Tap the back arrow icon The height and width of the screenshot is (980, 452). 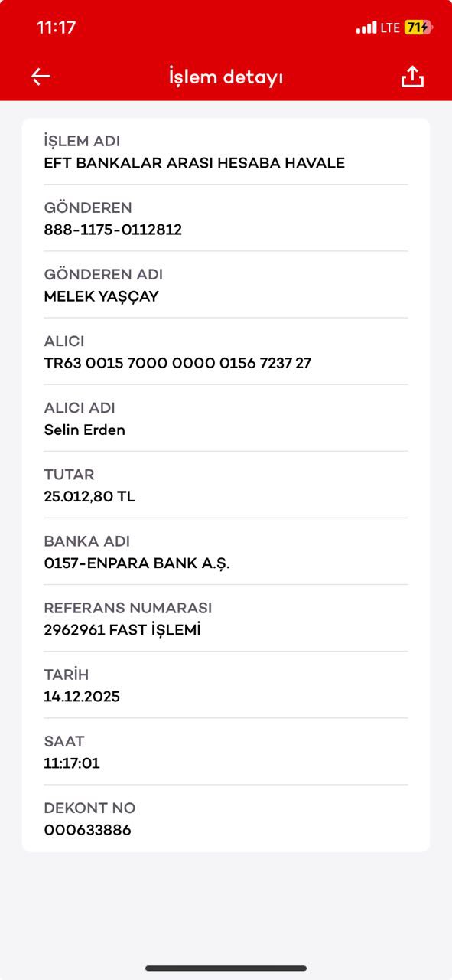click(x=41, y=77)
